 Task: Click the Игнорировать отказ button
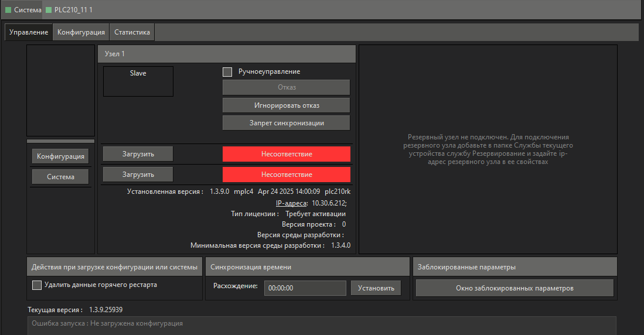287,105
